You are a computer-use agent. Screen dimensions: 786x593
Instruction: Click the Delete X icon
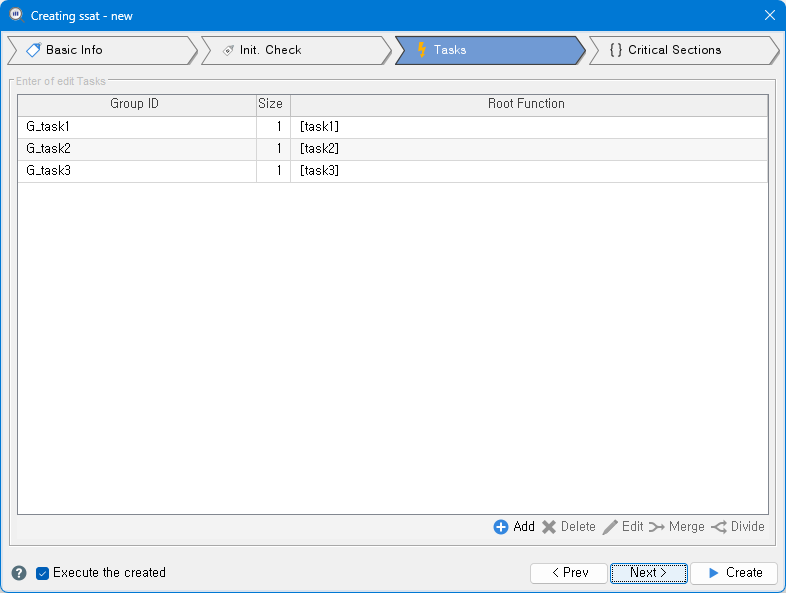pyautogui.click(x=549, y=527)
